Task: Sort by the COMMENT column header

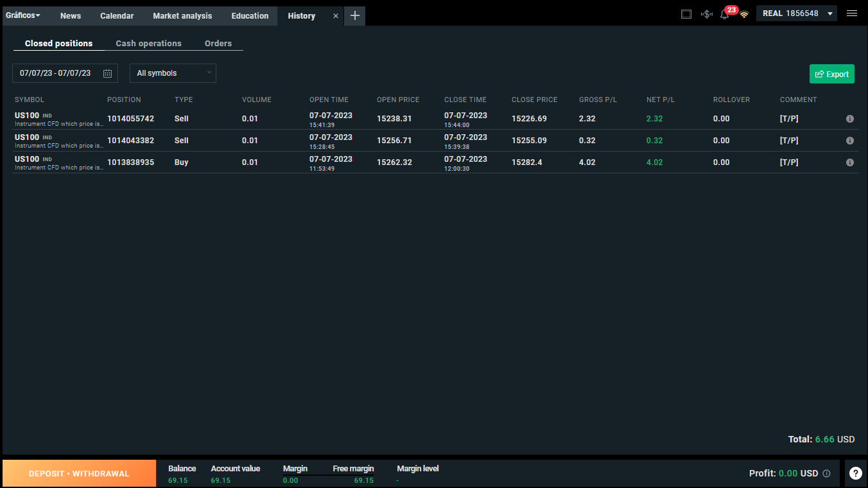Action: coord(799,100)
